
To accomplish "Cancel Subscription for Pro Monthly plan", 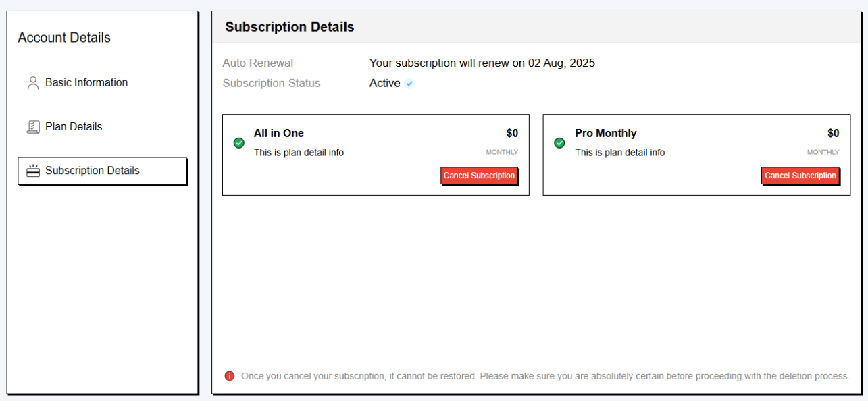I will click(800, 176).
